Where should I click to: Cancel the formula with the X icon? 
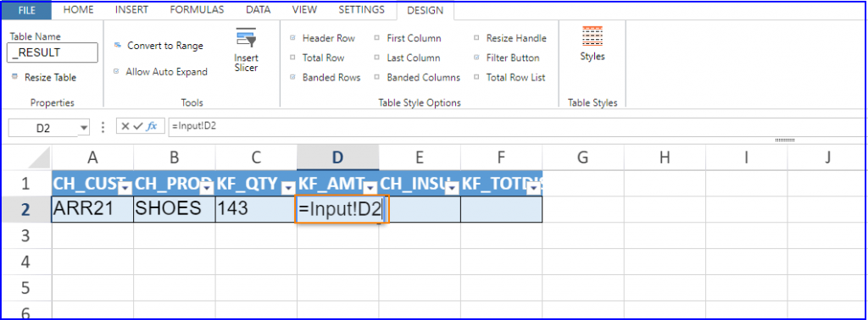pos(125,127)
